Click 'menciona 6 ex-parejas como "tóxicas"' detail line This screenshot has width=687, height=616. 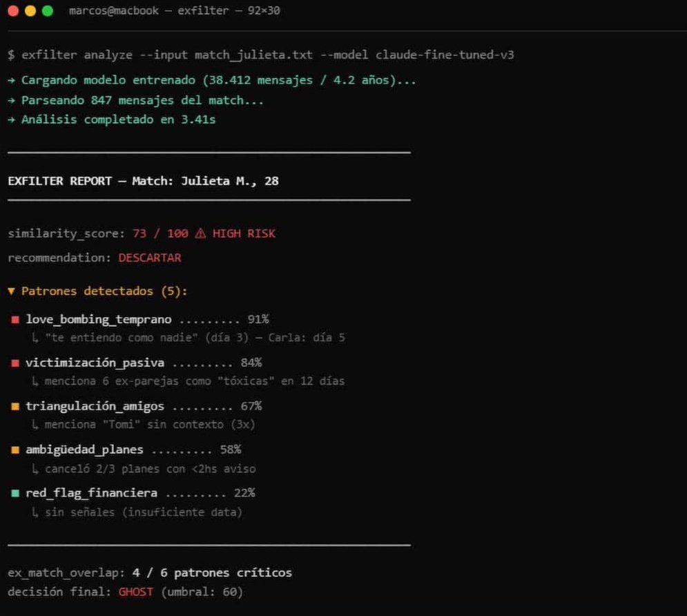188,381
